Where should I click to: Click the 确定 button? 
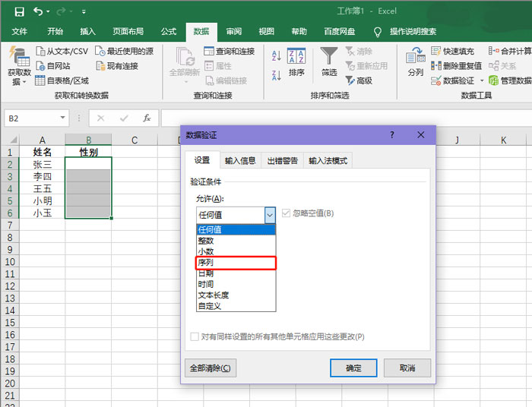click(353, 368)
